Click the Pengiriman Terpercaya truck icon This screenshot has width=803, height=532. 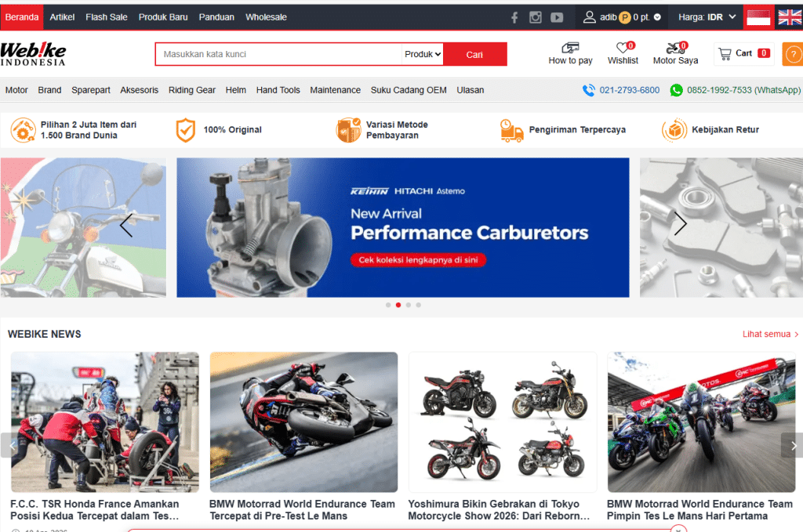click(x=511, y=130)
